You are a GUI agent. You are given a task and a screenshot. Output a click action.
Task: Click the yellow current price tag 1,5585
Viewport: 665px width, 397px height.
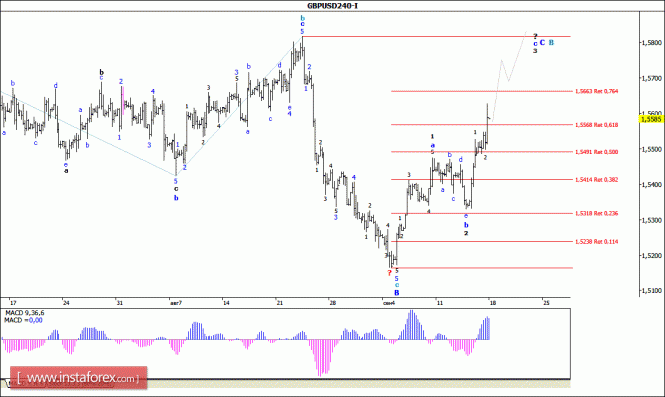[x=651, y=119]
